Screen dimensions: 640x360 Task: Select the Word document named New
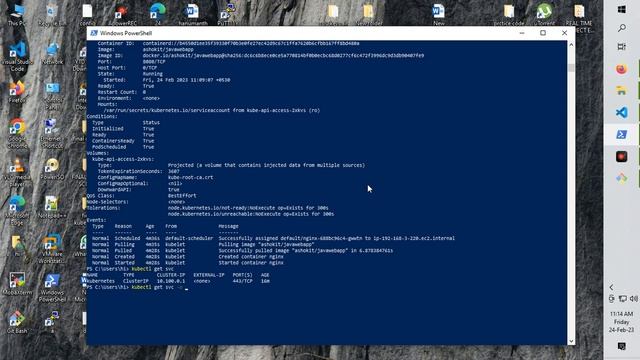[438, 15]
